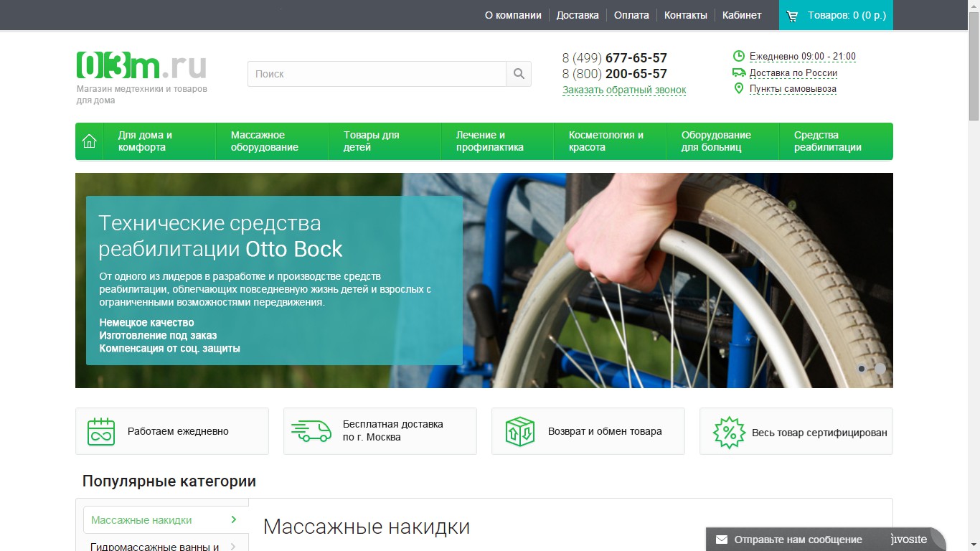
Task: Click the magnifying glass search button
Action: [x=519, y=74]
